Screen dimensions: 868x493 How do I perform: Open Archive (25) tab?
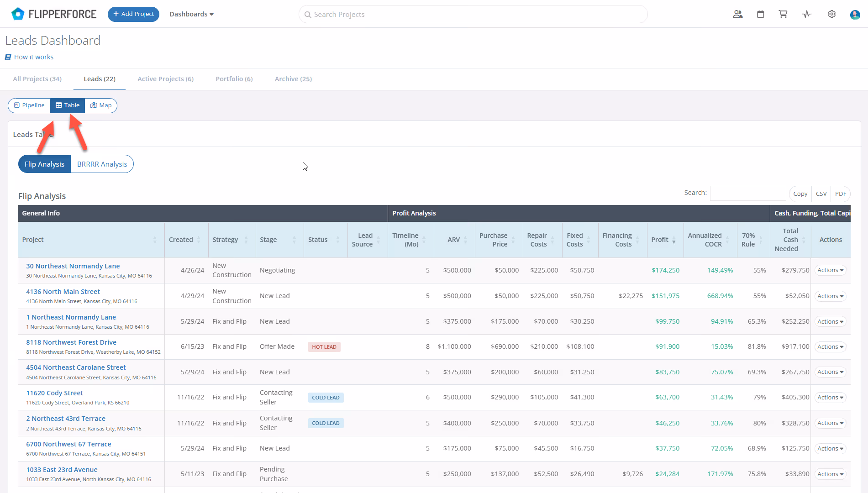[x=294, y=79]
